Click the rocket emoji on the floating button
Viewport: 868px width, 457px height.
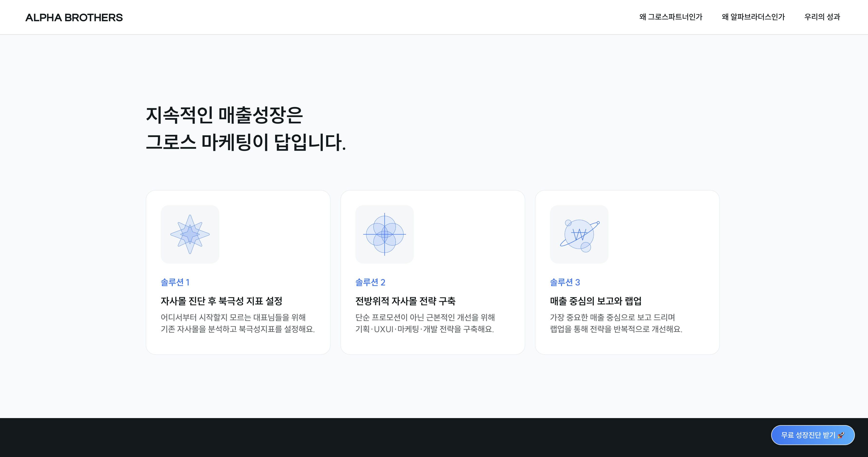841,435
